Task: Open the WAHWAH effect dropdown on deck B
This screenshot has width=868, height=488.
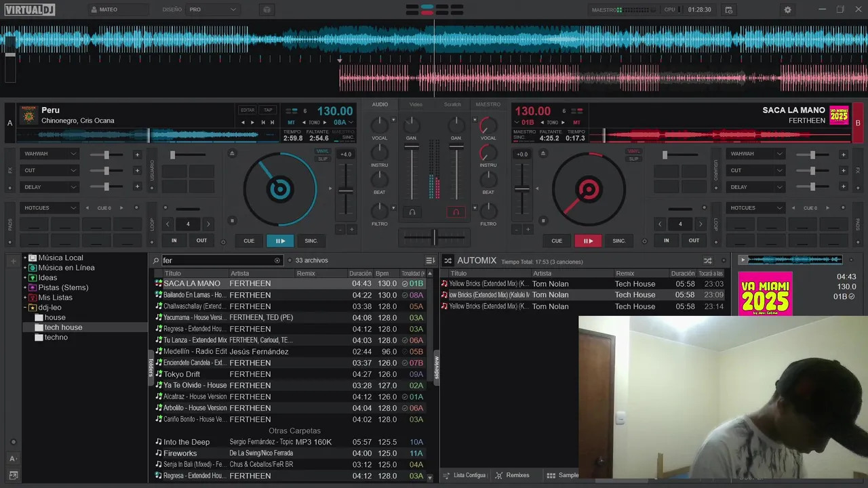Action: pos(756,154)
